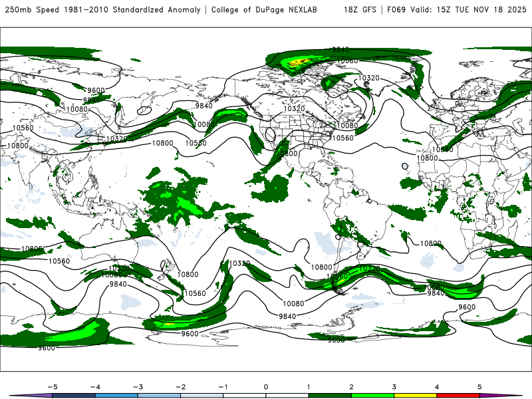The image size is (532, 399).
Task: Click the '10560' contour label off the US East Coast
Action: pos(342,138)
